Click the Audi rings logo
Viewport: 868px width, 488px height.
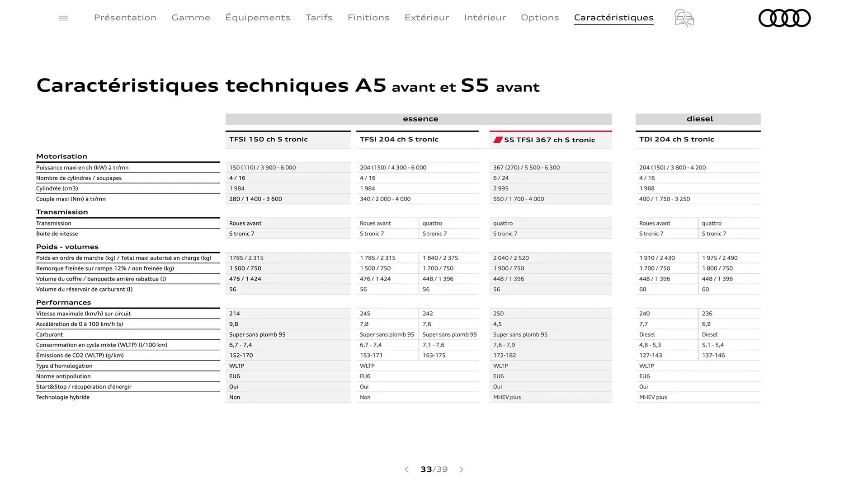pyautogui.click(x=784, y=18)
